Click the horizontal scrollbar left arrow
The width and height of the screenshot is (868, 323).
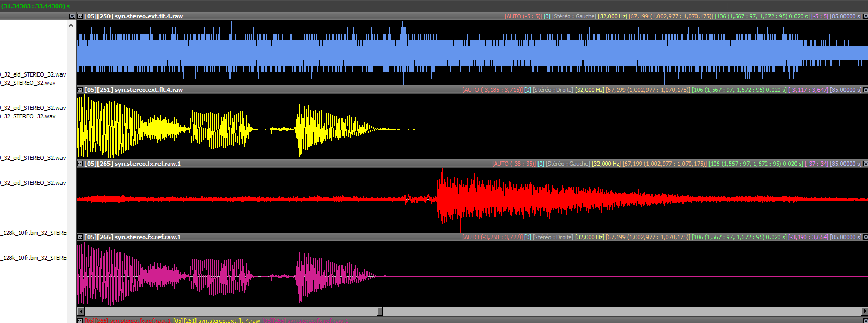pyautogui.click(x=80, y=311)
